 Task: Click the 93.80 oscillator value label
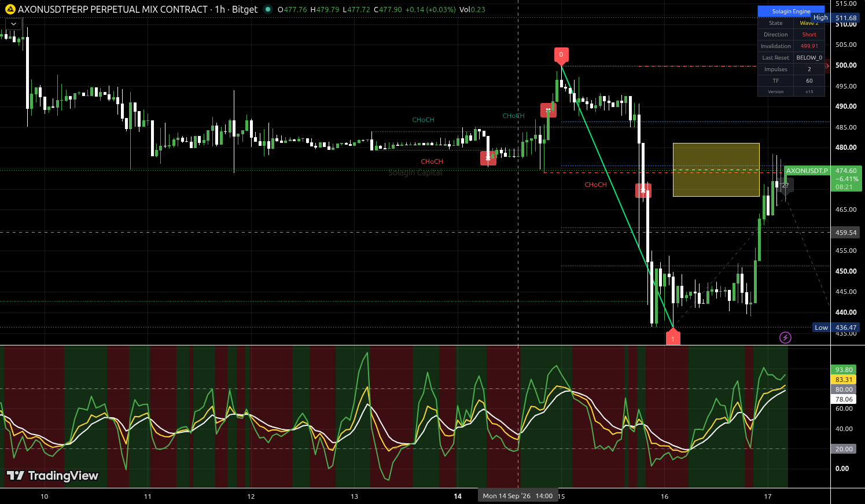pyautogui.click(x=844, y=370)
